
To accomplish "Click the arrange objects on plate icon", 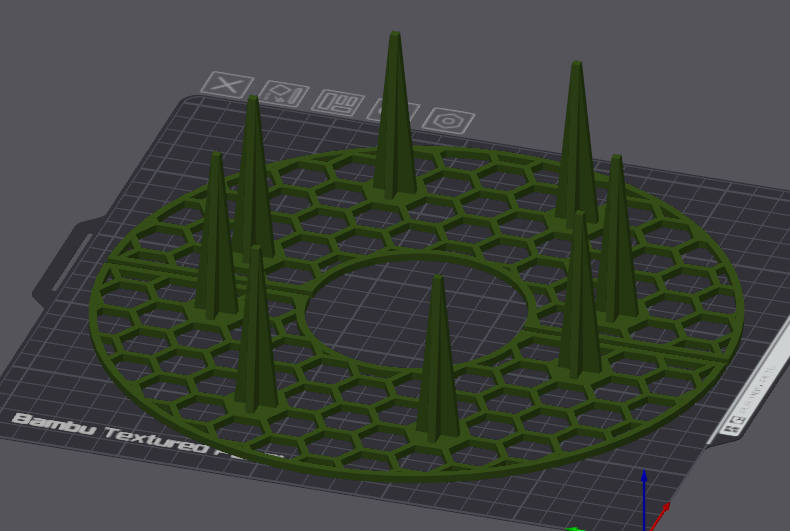I will [338, 103].
